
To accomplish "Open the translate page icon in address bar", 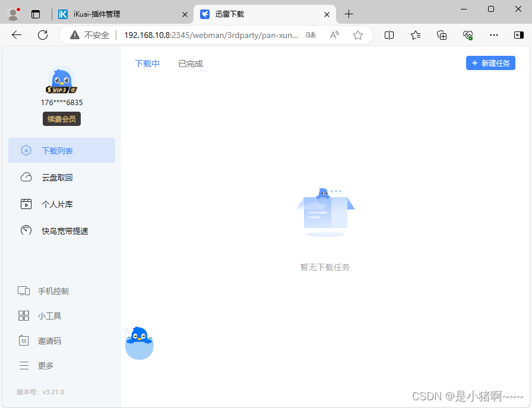I will (311, 35).
